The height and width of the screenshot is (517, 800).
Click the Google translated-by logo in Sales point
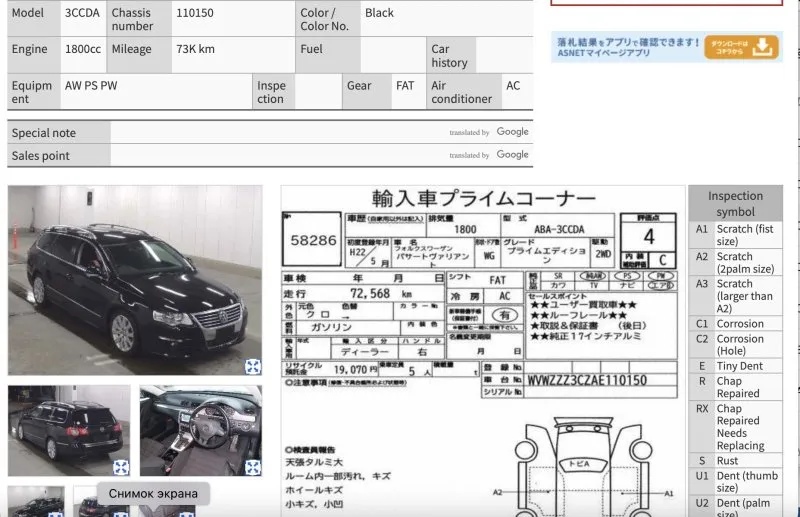pyautogui.click(x=512, y=154)
